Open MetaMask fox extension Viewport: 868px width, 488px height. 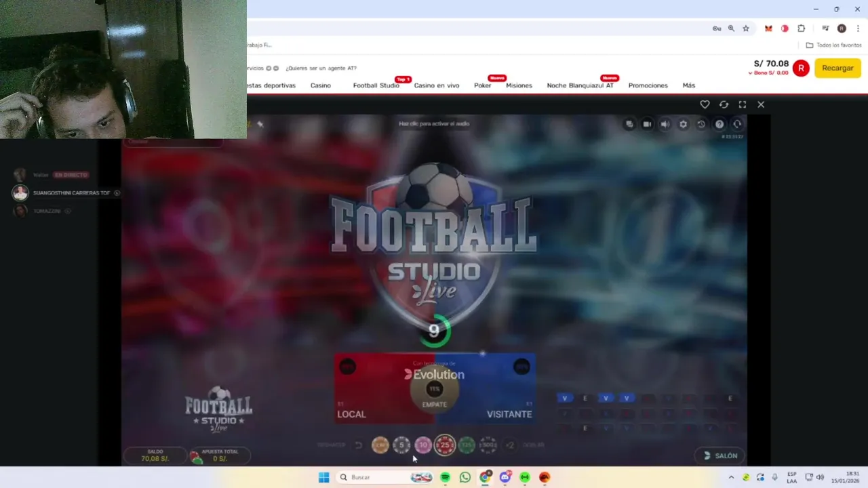[768, 28]
